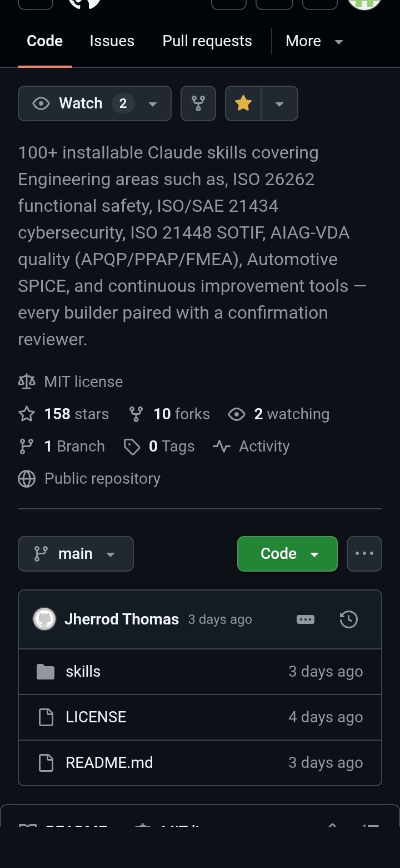This screenshot has width=400, height=868.
Task: Select the Code tab
Action: [x=45, y=41]
